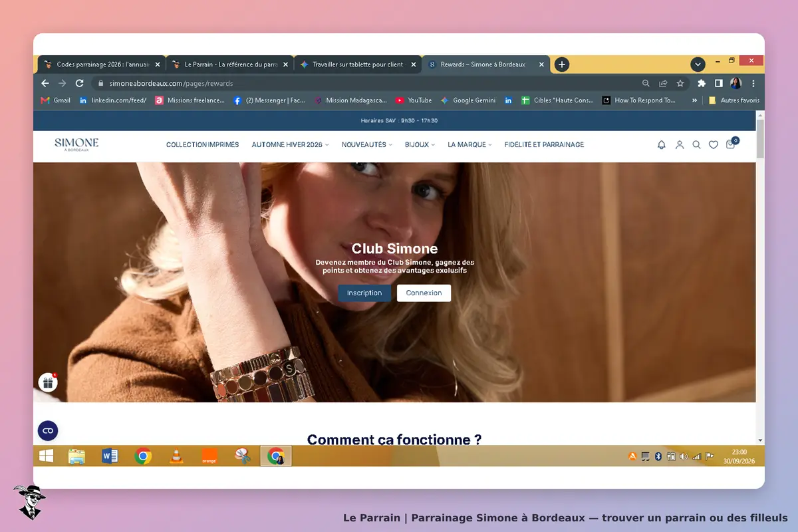
Task: Open the linkedin.com/feed bookmark
Action: pos(113,100)
